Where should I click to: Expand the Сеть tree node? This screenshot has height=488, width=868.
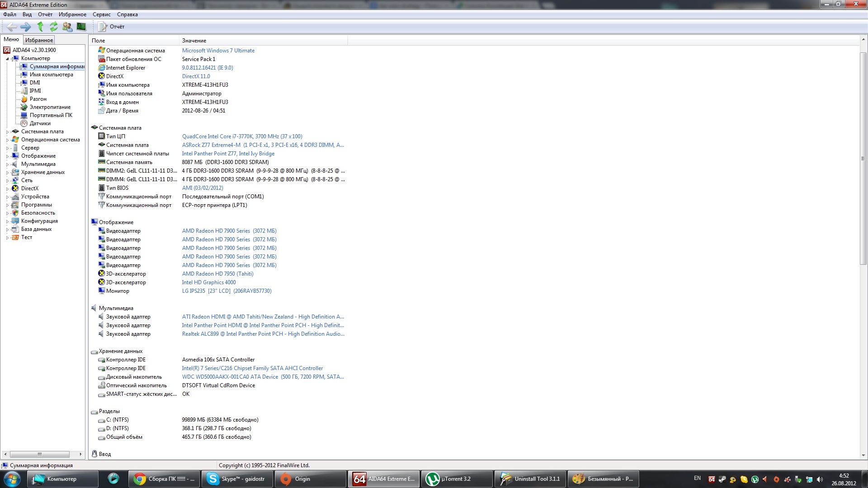point(7,181)
